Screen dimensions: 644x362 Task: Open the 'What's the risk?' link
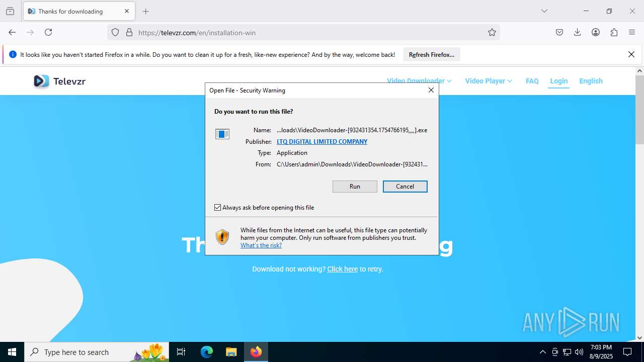261,245
